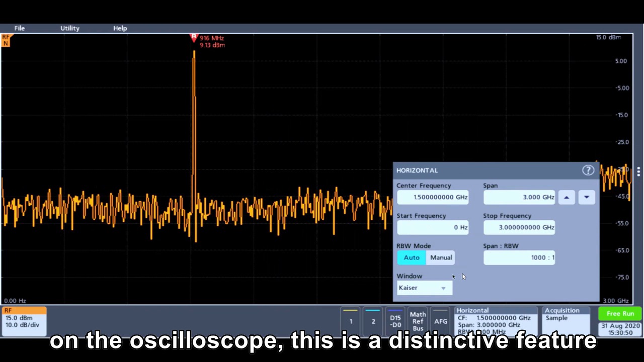Image resolution: width=644 pixels, height=362 pixels.
Task: Select the AFG badge
Action: pos(441,321)
